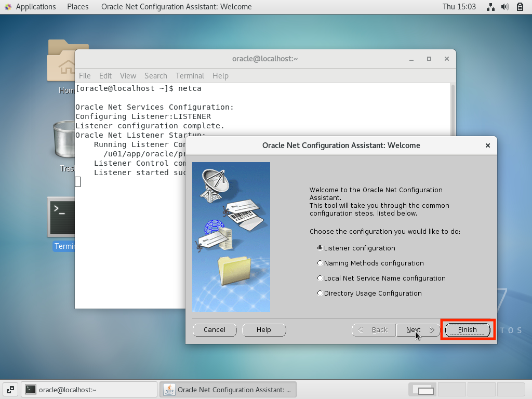Close the Net Configuration Assistant dialog
This screenshot has width=532, height=399.
point(487,145)
